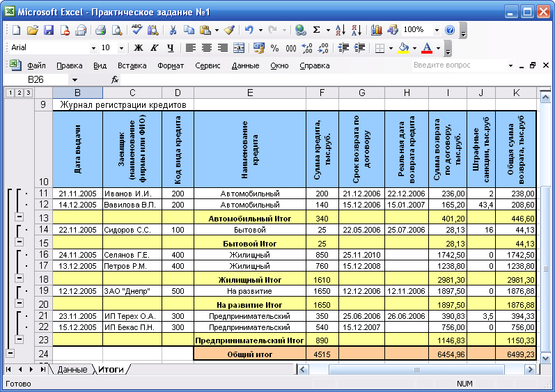
Task: Cut selection with scissors icon
Action: (173, 30)
